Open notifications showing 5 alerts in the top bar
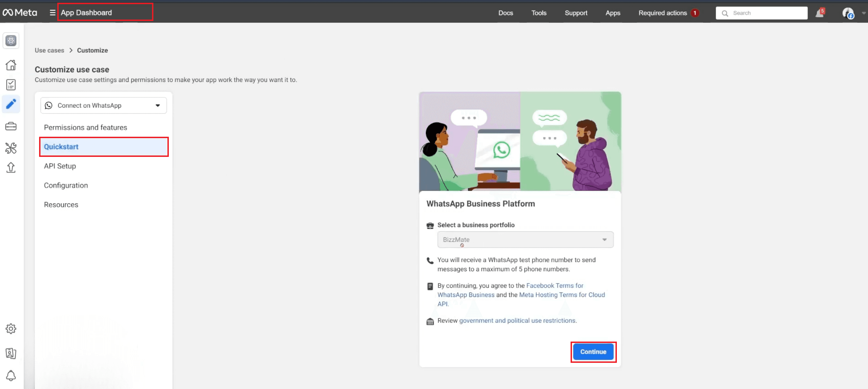The height and width of the screenshot is (389, 868). point(820,13)
